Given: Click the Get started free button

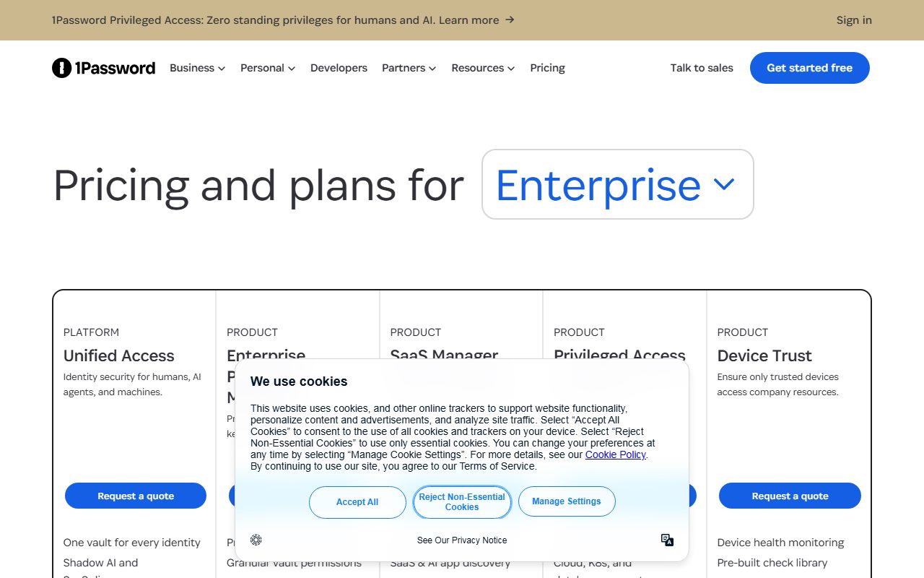Looking at the screenshot, I should 809,68.
